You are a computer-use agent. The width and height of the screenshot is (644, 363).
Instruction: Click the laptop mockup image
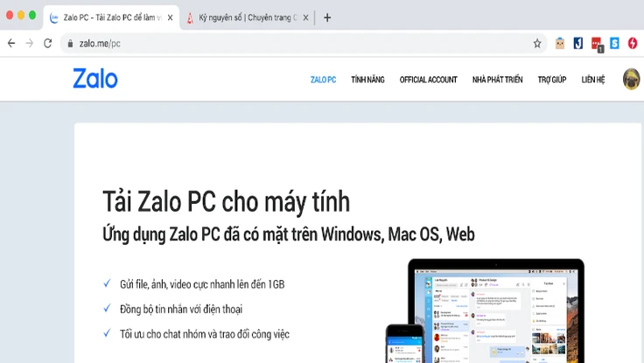point(496,311)
